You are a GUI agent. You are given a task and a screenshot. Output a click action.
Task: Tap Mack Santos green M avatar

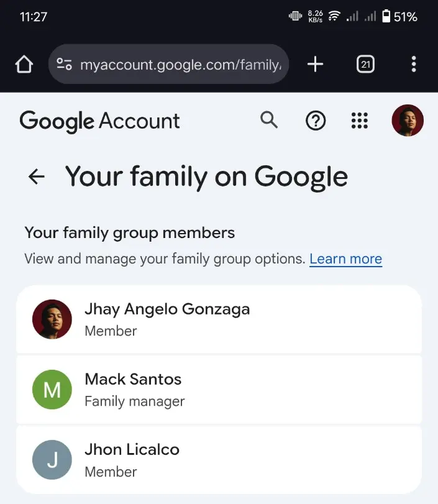[x=52, y=390]
